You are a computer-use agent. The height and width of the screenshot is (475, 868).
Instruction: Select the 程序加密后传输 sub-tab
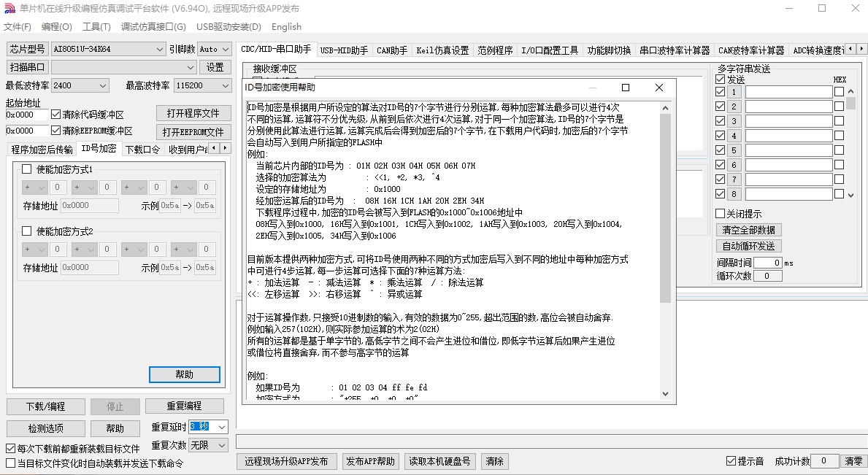pyautogui.click(x=42, y=150)
